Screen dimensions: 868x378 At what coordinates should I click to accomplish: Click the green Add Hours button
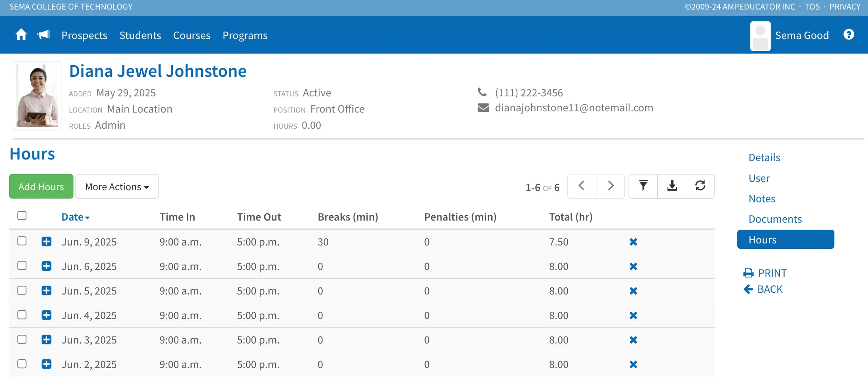pyautogui.click(x=41, y=187)
